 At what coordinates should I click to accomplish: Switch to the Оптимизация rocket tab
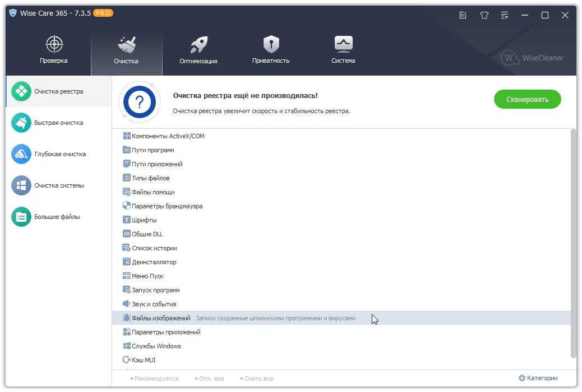tap(198, 50)
